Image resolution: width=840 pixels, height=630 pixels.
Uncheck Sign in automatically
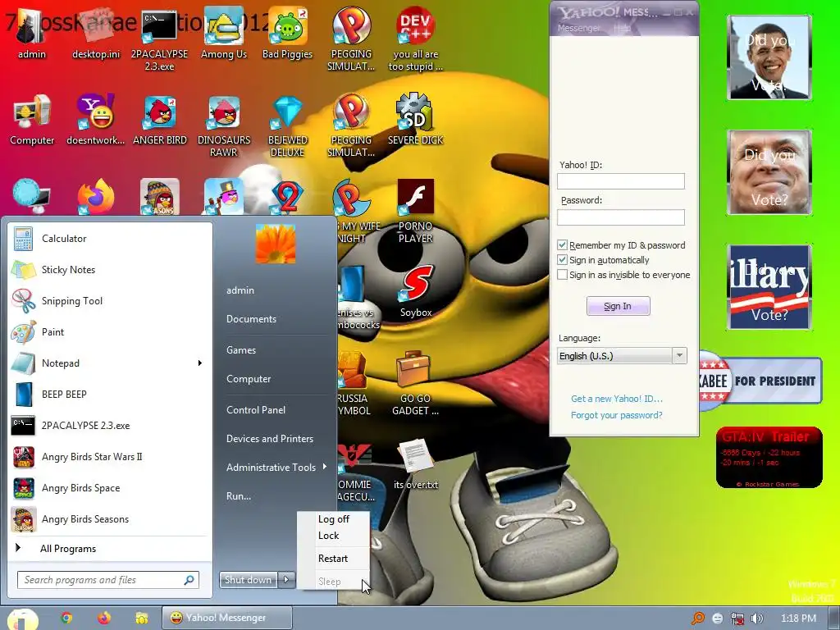point(562,260)
